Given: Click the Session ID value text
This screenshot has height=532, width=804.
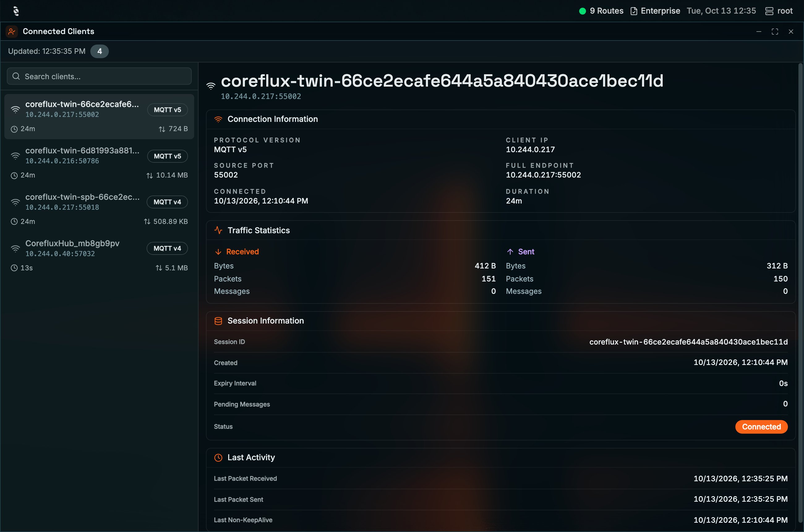Looking at the screenshot, I should coord(688,342).
